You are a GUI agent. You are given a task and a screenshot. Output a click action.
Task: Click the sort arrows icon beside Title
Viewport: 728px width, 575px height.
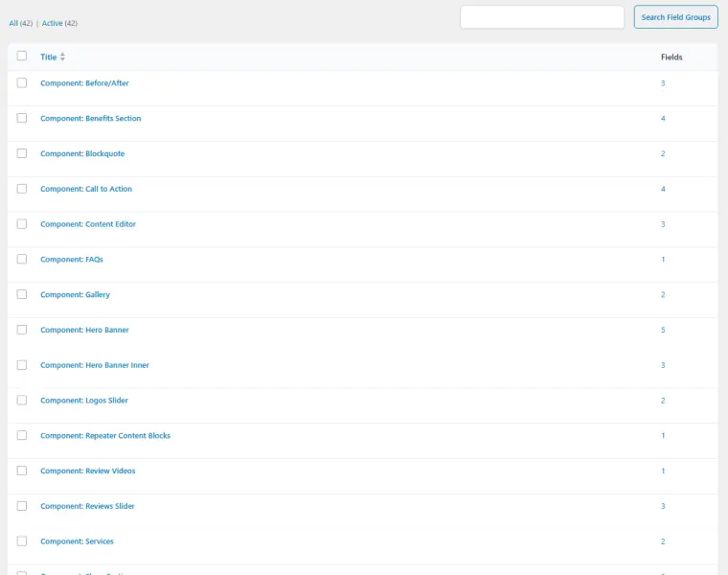(x=62, y=57)
